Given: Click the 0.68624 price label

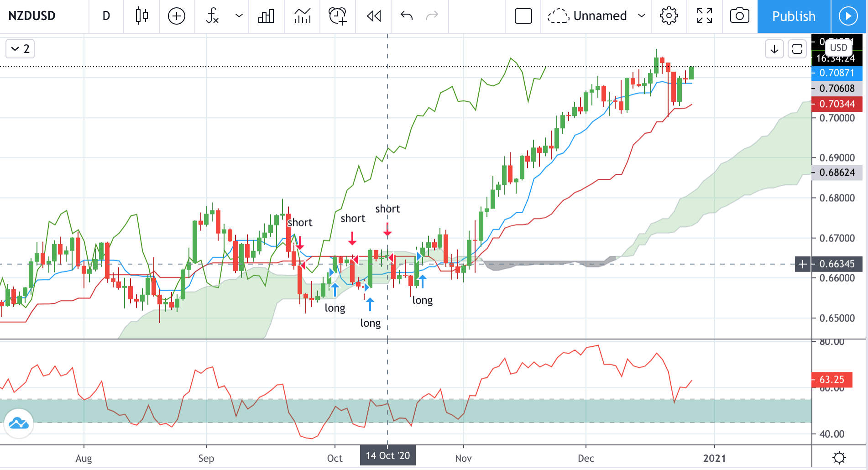Looking at the screenshot, I should tap(837, 172).
